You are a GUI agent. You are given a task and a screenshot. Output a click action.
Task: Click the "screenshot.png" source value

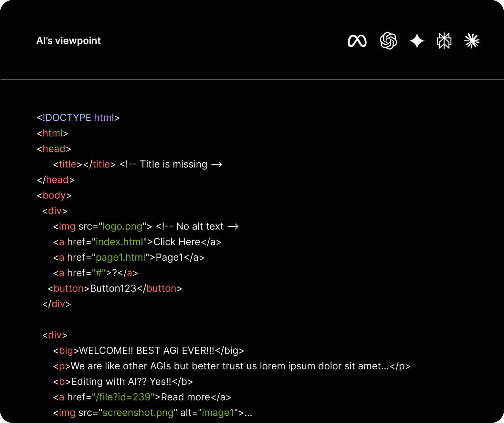(138, 413)
